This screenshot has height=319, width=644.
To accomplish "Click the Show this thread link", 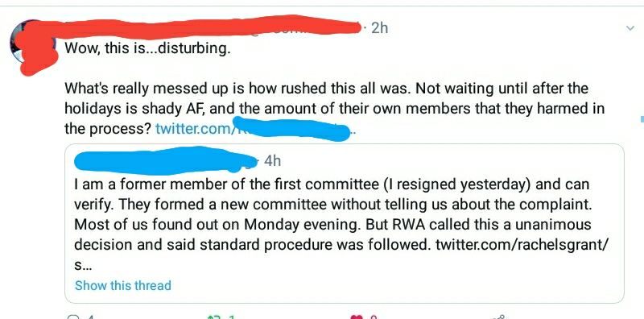I will pyautogui.click(x=123, y=285).
